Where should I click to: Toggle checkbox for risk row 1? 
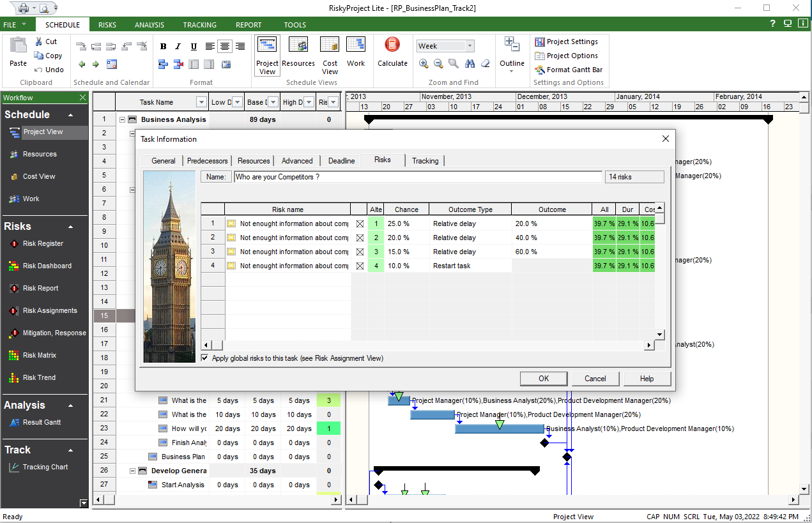pos(360,224)
